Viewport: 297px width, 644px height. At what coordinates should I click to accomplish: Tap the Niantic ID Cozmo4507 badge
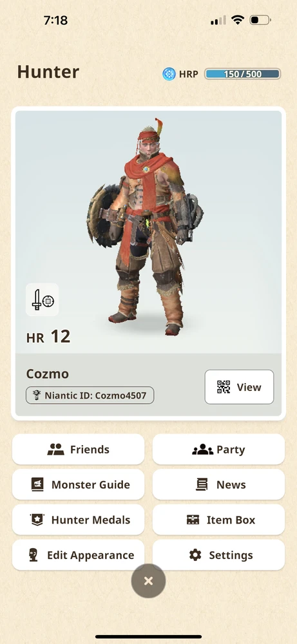[90, 395]
